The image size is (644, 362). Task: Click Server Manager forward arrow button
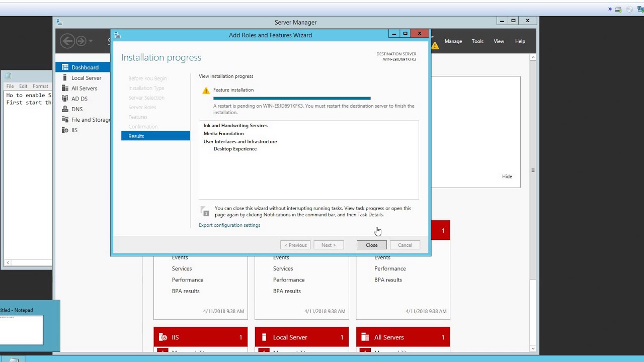coord(81,41)
